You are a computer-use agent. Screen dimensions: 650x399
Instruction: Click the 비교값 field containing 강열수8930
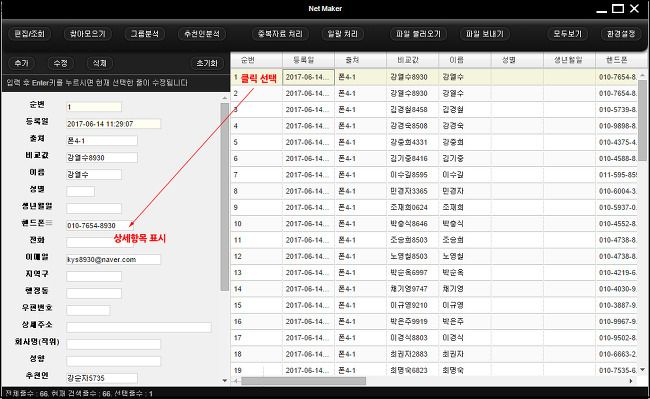pyautogui.click(x=102, y=157)
